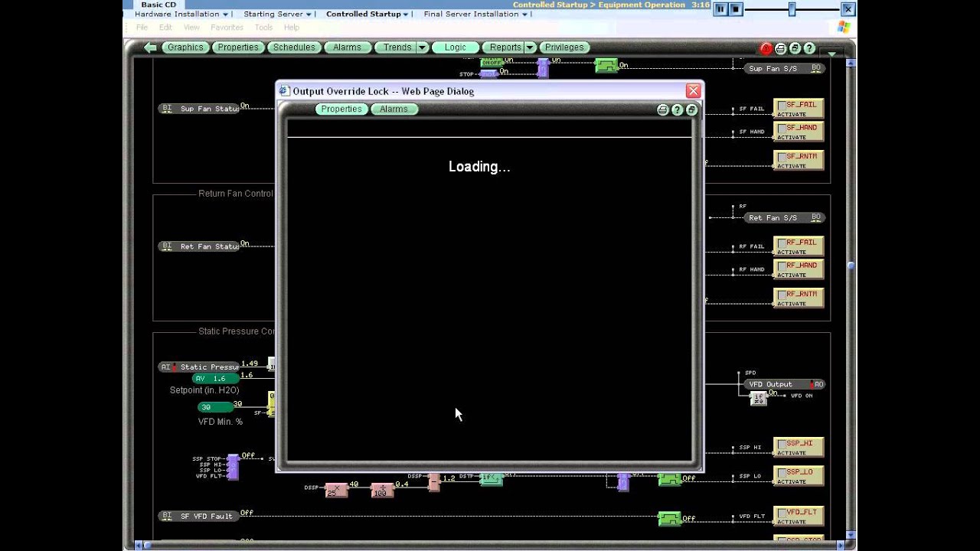Select the SF VFD Fault BI input block

[199, 516]
